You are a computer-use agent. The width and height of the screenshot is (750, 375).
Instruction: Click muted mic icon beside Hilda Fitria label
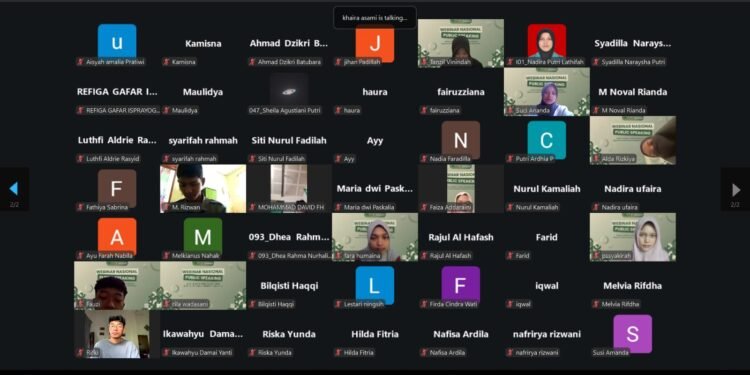tap(338, 353)
